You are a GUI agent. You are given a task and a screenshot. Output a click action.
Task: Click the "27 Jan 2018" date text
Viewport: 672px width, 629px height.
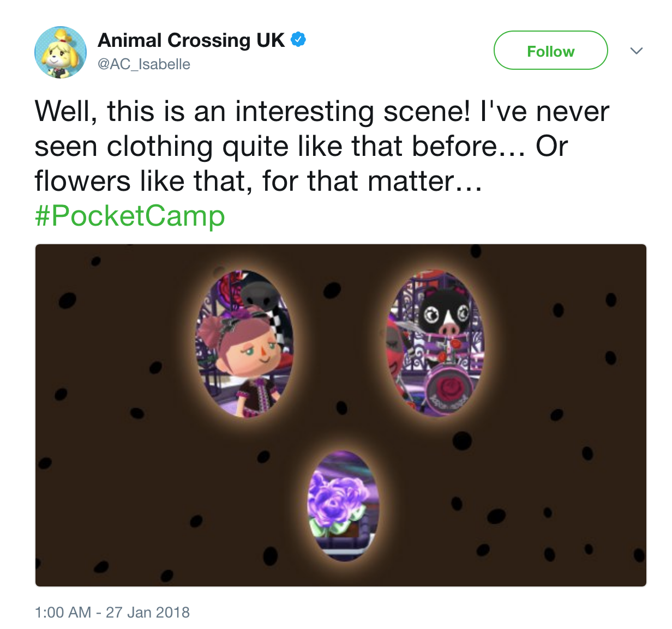pyautogui.click(x=148, y=612)
